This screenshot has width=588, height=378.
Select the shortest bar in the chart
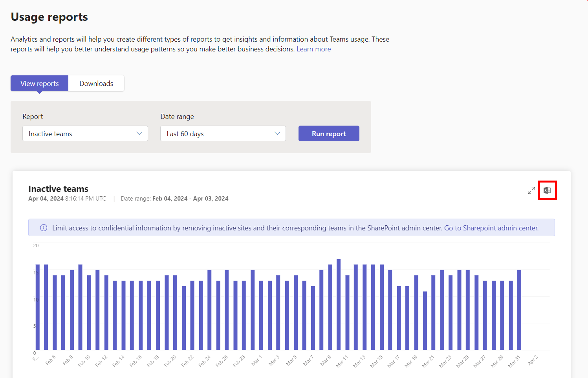(425, 320)
